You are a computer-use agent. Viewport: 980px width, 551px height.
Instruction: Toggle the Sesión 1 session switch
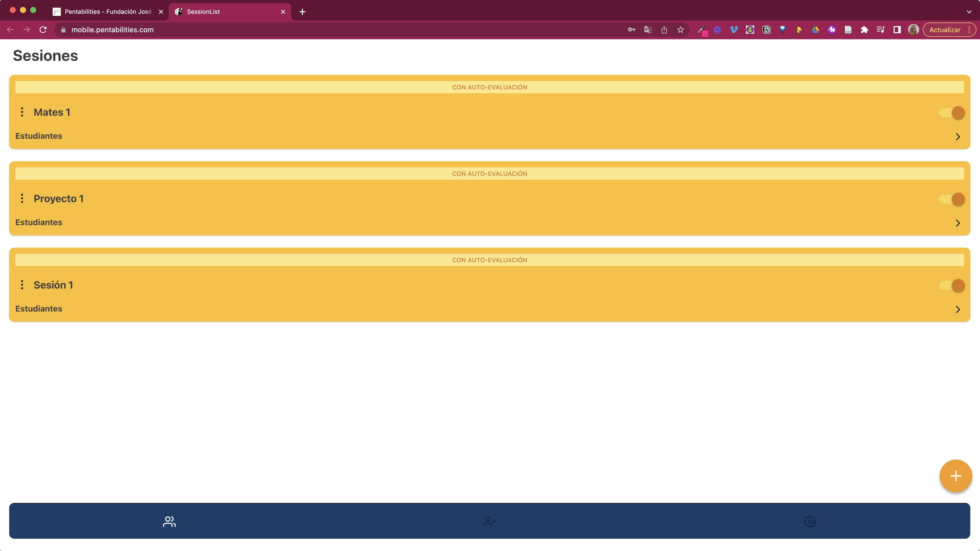(952, 285)
